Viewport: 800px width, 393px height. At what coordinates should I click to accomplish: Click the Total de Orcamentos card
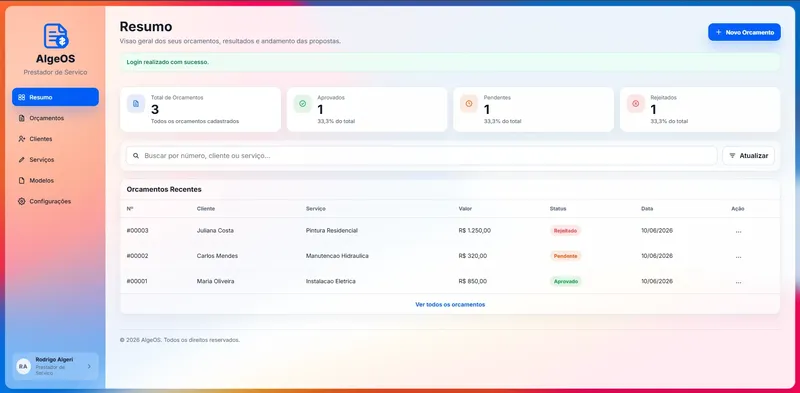[201, 110]
